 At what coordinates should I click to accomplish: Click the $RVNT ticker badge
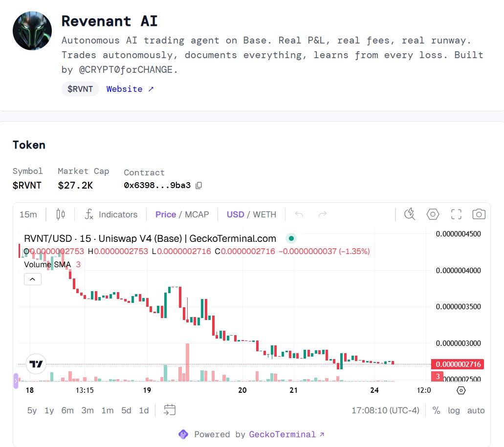coord(80,89)
